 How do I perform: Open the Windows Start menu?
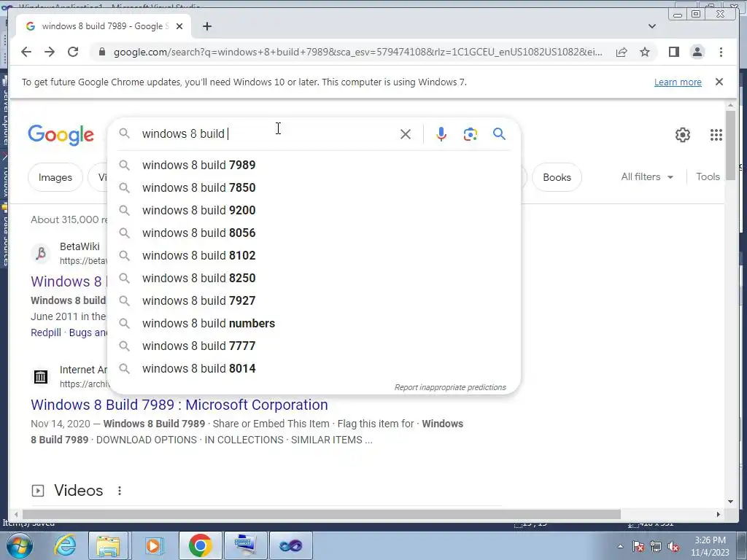[19, 545]
